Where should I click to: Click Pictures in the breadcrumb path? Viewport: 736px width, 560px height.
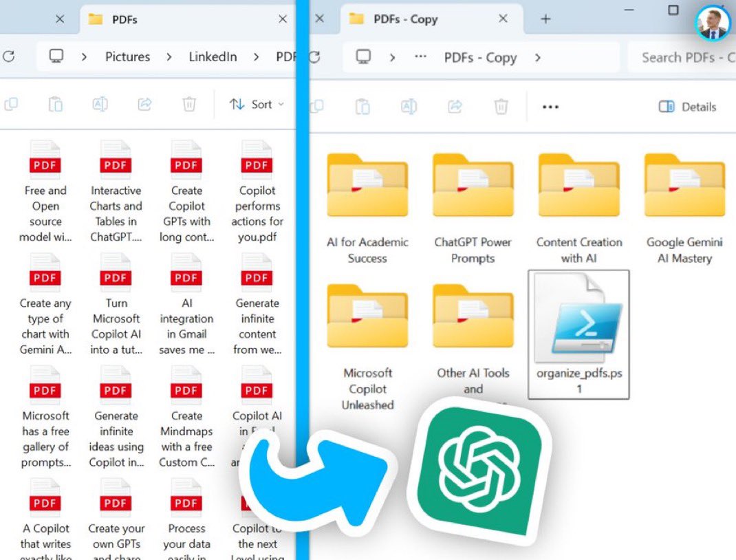pyautogui.click(x=128, y=57)
